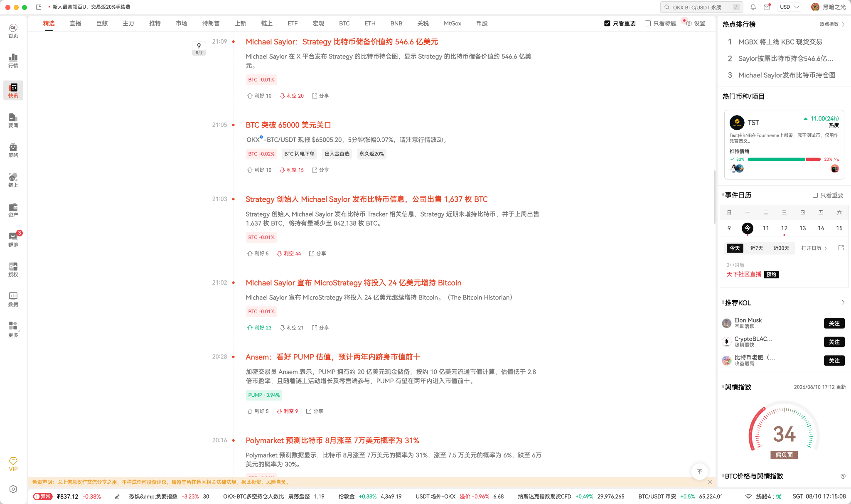Open help icon beside BTC价格与舆情指数
The height and width of the screenshot is (504, 851).
(x=843, y=477)
